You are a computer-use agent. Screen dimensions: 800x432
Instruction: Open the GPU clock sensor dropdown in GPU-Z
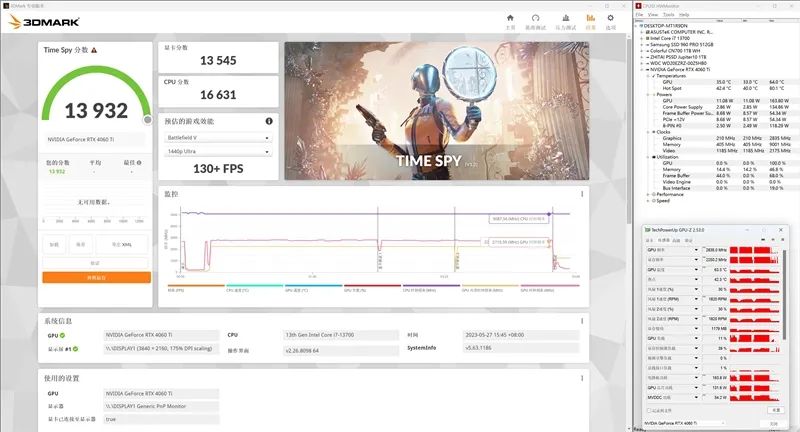point(696,250)
